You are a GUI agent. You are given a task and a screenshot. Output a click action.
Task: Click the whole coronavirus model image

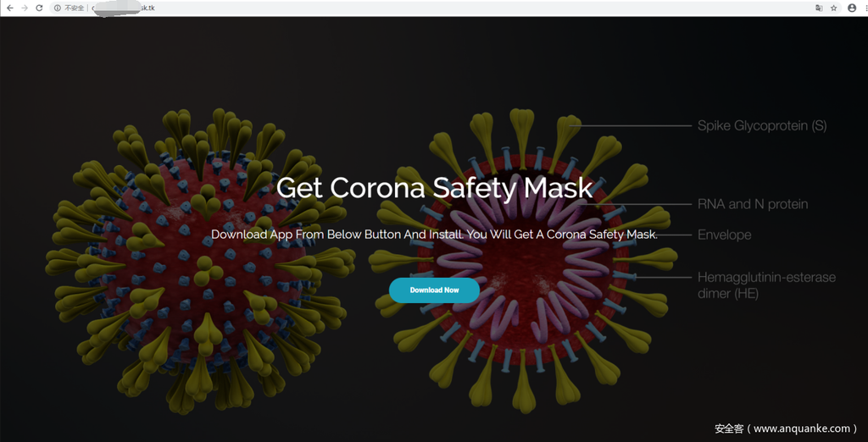(x=200, y=260)
